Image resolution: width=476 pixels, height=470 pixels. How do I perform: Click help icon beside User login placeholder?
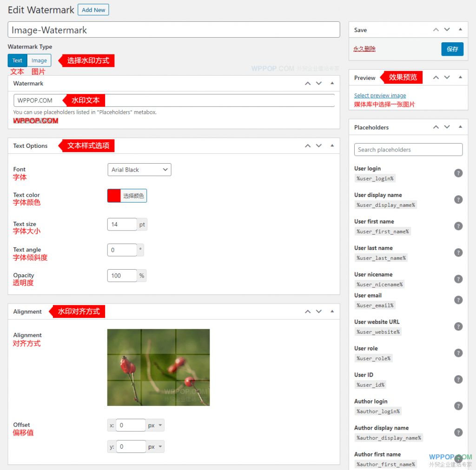pyautogui.click(x=458, y=173)
